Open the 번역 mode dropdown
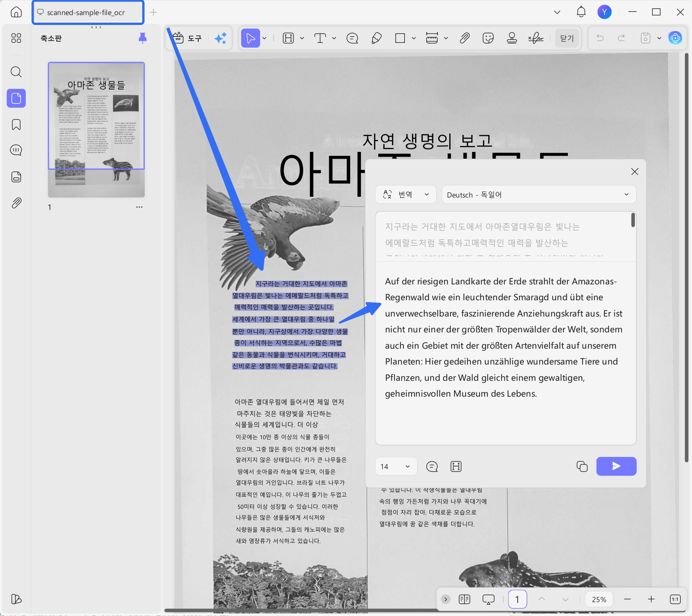 pyautogui.click(x=406, y=194)
